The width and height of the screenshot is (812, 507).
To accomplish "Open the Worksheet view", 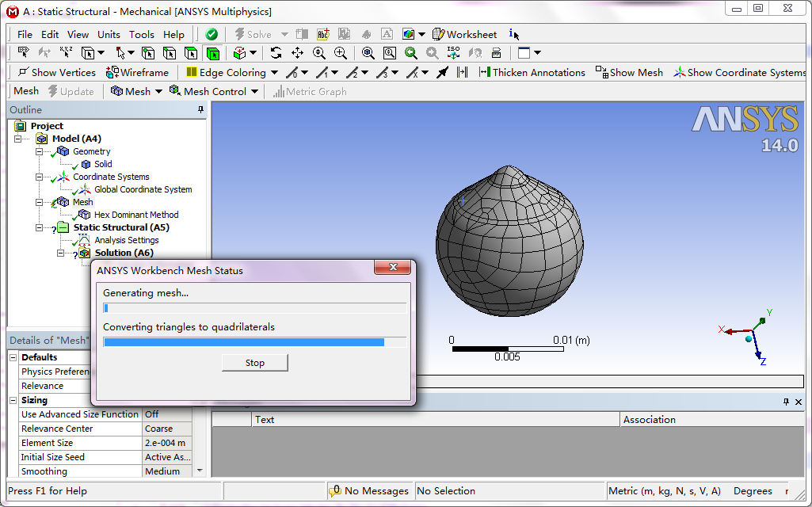I will tap(464, 34).
